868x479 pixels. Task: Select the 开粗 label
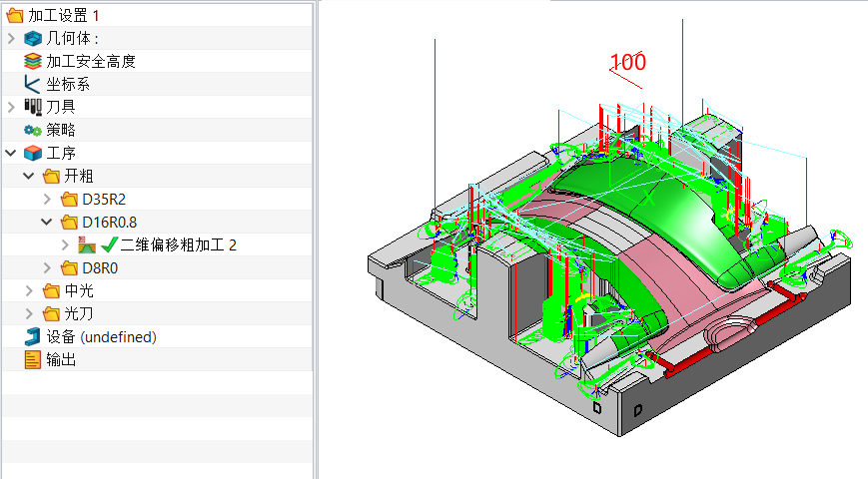coord(79,176)
